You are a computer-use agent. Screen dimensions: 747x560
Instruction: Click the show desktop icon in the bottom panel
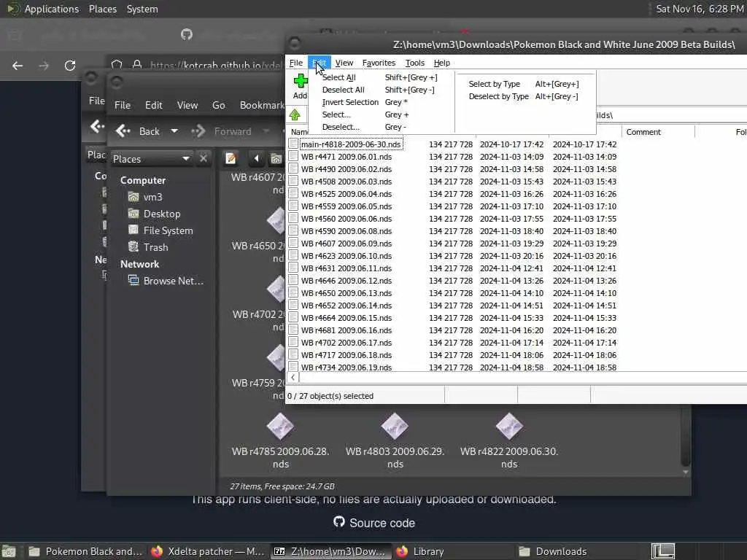(9, 551)
